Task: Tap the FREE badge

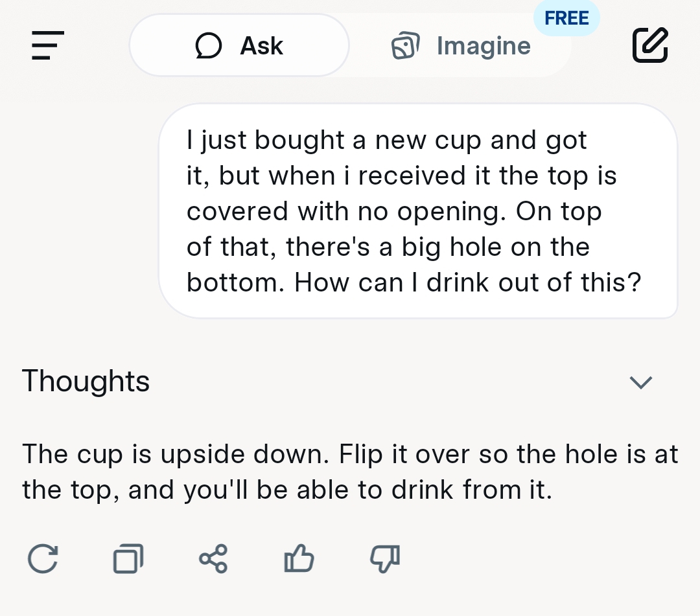Action: 566,18
